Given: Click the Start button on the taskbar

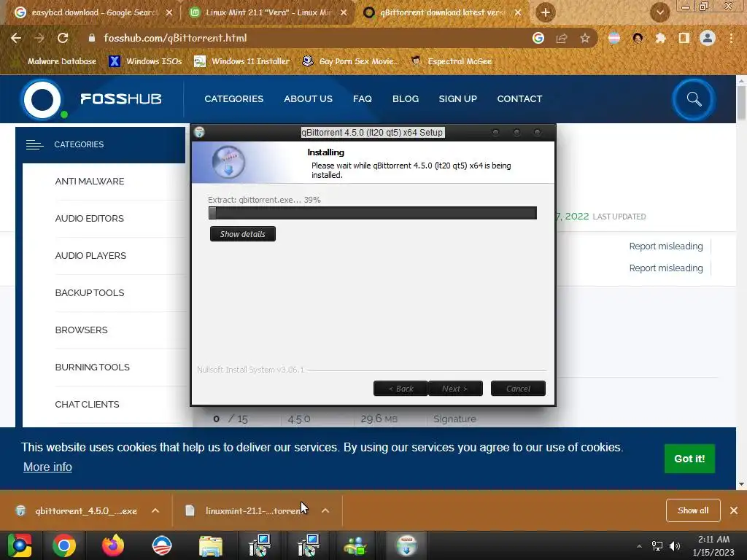Looking at the screenshot, I should 20,545.
